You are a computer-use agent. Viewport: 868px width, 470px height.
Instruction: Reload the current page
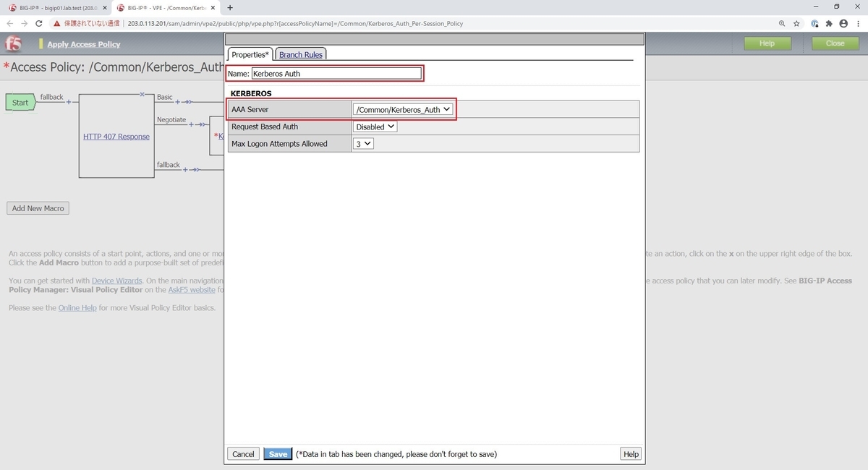[39, 23]
